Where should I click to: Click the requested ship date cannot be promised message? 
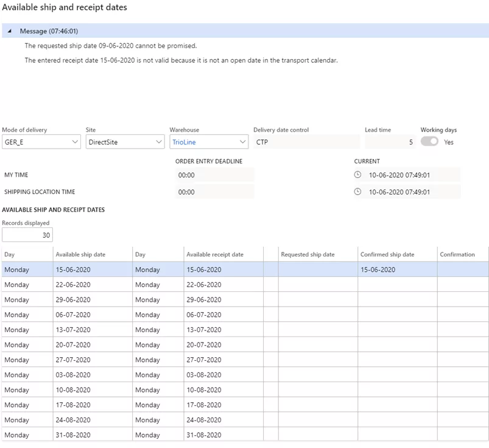click(111, 46)
